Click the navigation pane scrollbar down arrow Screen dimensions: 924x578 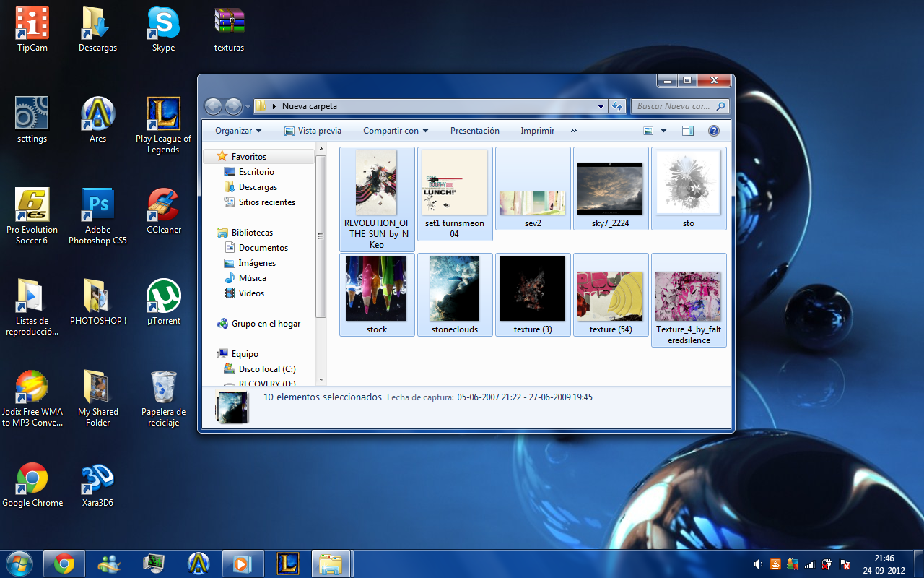[x=321, y=380]
